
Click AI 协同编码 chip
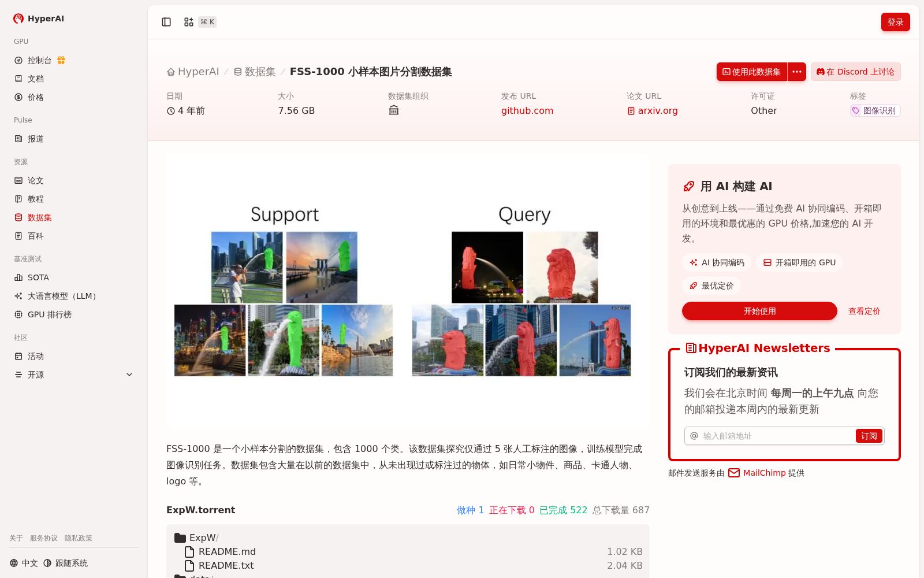click(x=717, y=262)
